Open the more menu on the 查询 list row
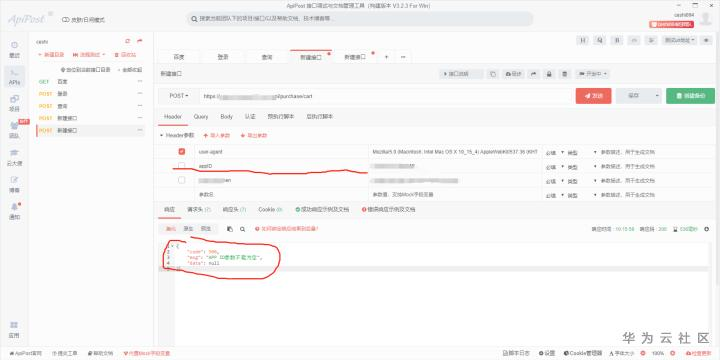This screenshot has width=720, height=360. point(140,106)
